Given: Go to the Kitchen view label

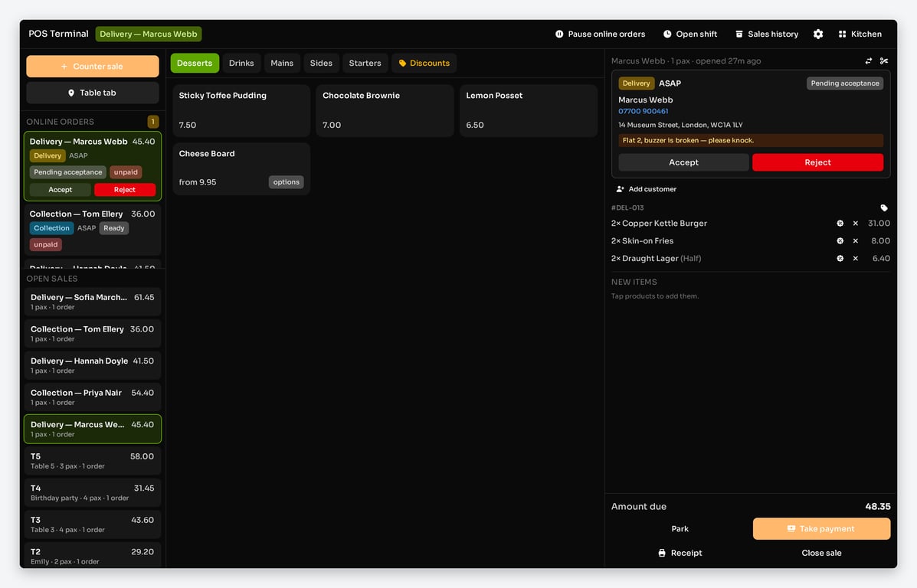Looking at the screenshot, I should (x=866, y=34).
